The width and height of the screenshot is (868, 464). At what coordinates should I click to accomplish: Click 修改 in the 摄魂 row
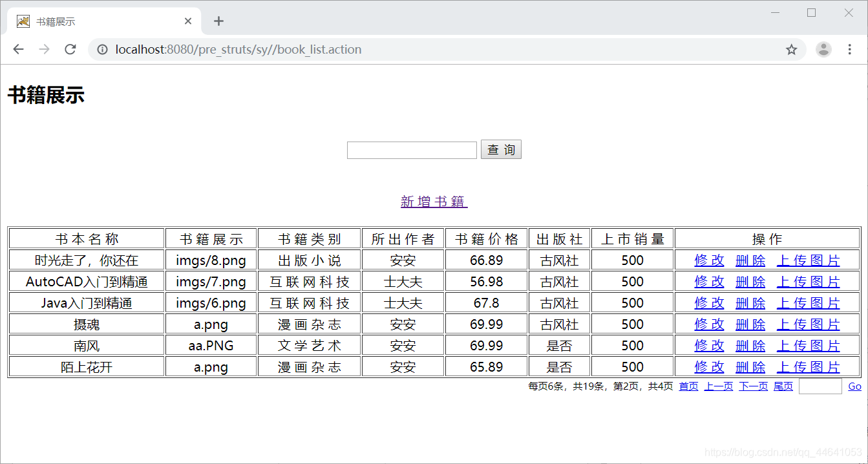click(x=710, y=324)
